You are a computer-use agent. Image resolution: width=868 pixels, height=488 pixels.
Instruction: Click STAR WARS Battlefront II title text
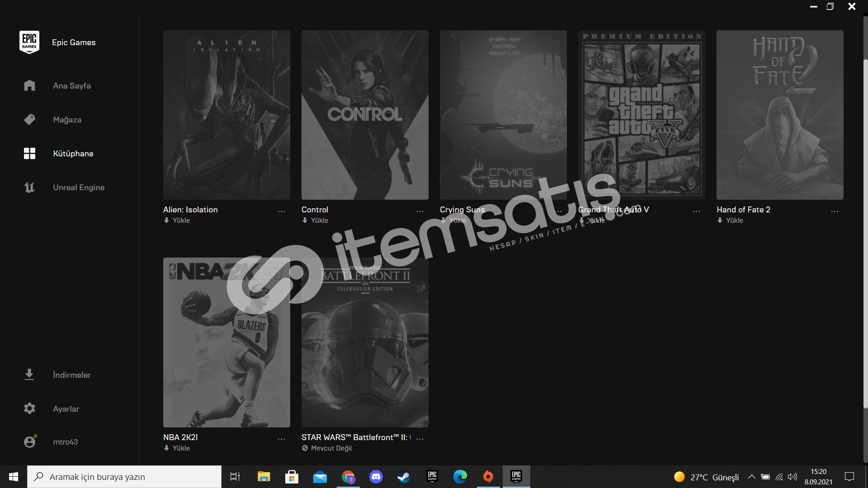click(356, 437)
